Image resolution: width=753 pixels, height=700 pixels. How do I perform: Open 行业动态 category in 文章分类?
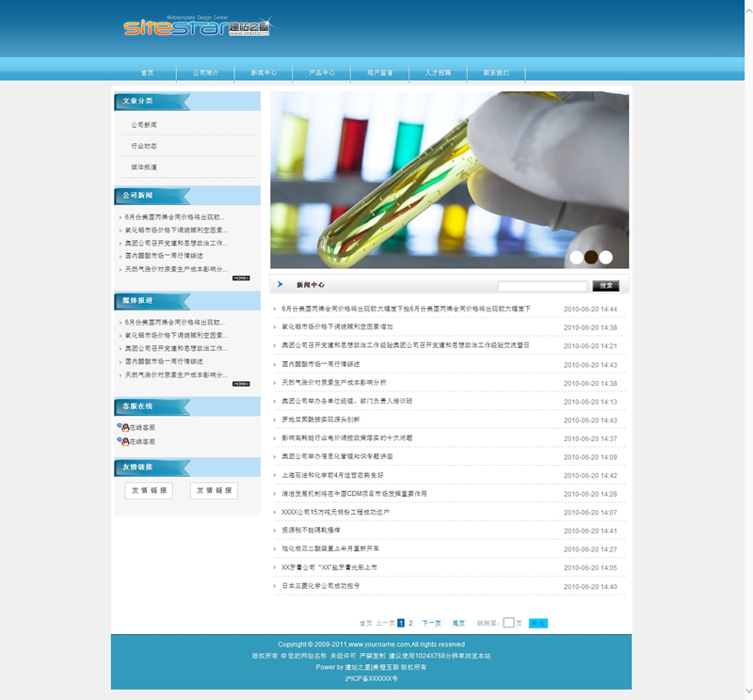point(144,146)
